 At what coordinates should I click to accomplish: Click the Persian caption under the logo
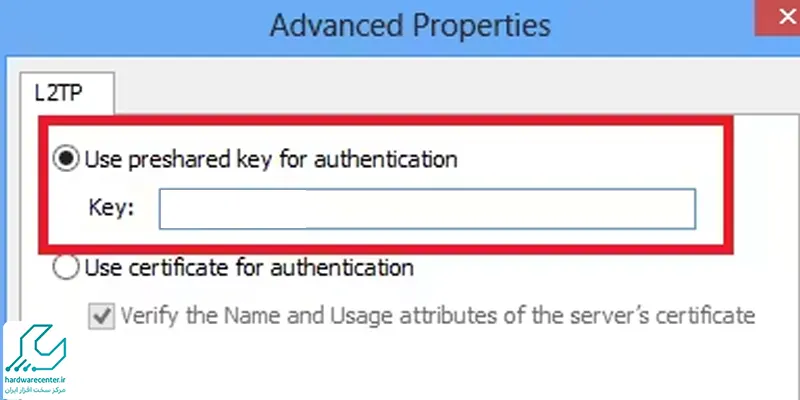click(x=36, y=390)
